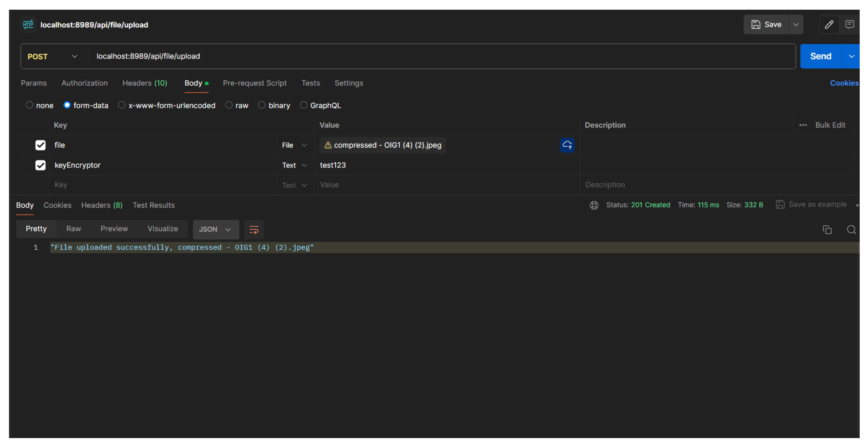Toggle the response word wrap icon

[254, 230]
